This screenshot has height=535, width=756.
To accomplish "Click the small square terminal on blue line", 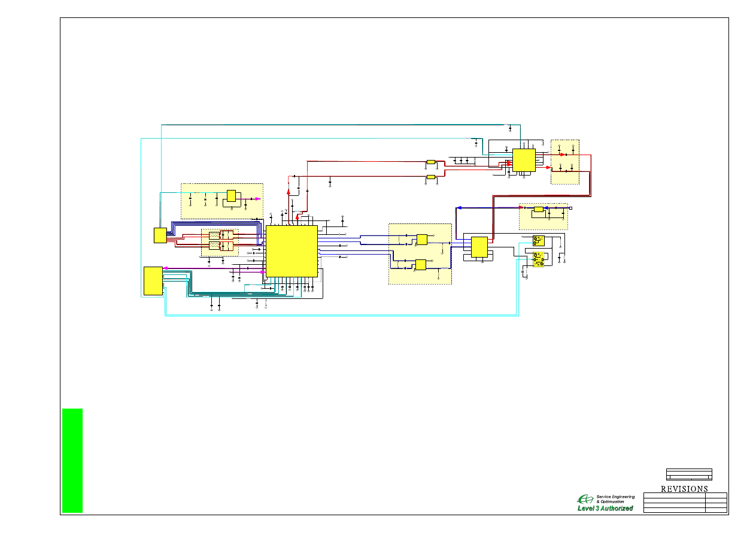I will pyautogui.click(x=570, y=208).
